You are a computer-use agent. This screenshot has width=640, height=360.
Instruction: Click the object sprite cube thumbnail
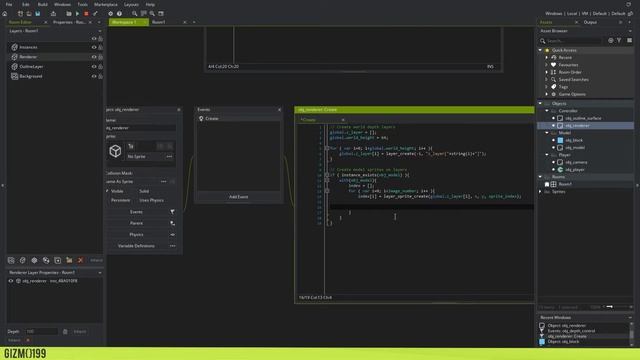(x=115, y=151)
